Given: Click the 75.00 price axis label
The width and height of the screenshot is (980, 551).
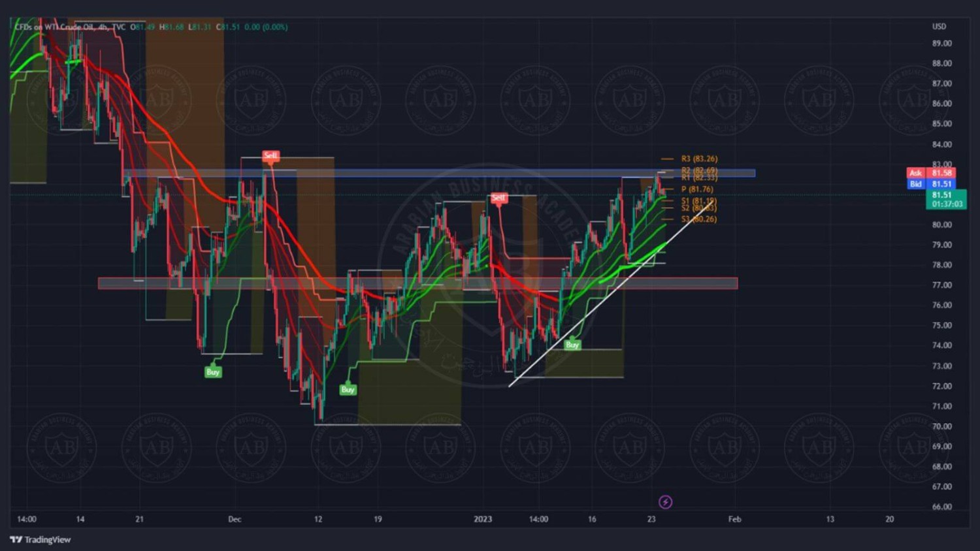Looking at the screenshot, I should click(x=942, y=326).
